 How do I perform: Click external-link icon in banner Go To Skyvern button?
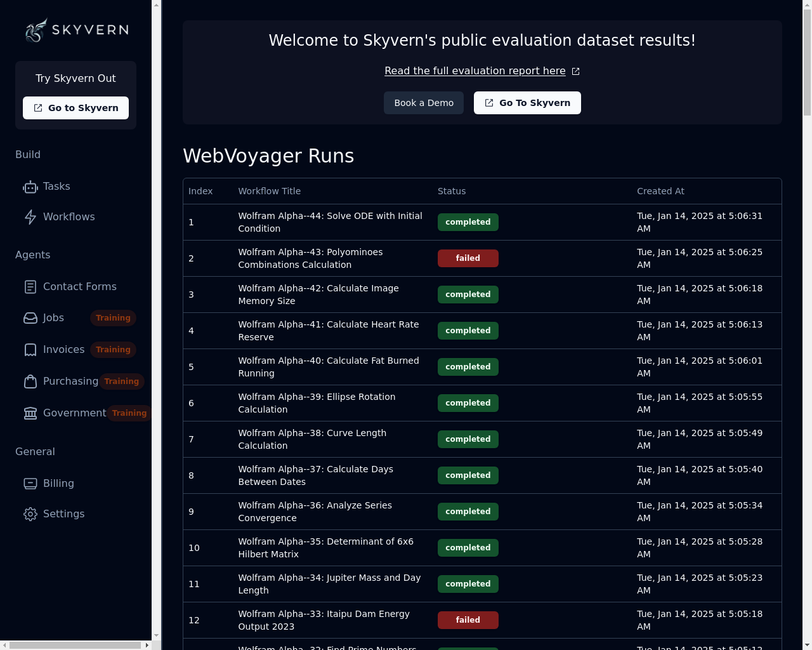click(x=489, y=103)
